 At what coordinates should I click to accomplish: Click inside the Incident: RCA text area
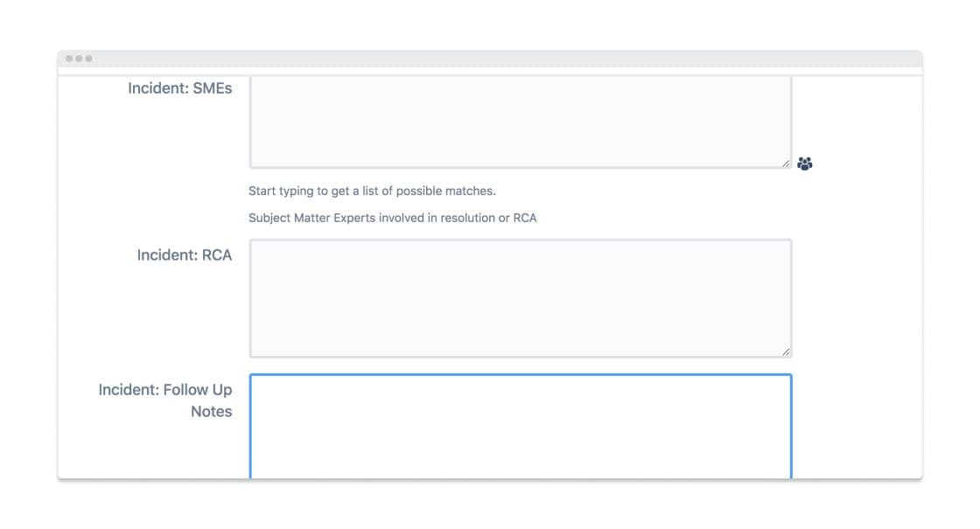tap(520, 297)
